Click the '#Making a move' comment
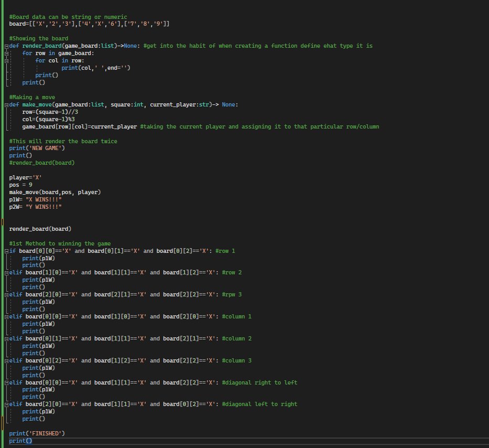Viewport: 489px width, 448px height. pos(32,97)
